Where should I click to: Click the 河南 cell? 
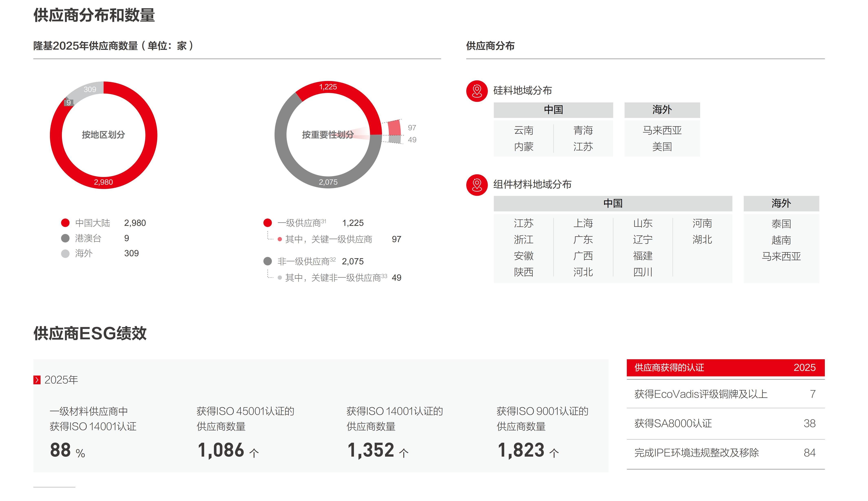pyautogui.click(x=702, y=223)
